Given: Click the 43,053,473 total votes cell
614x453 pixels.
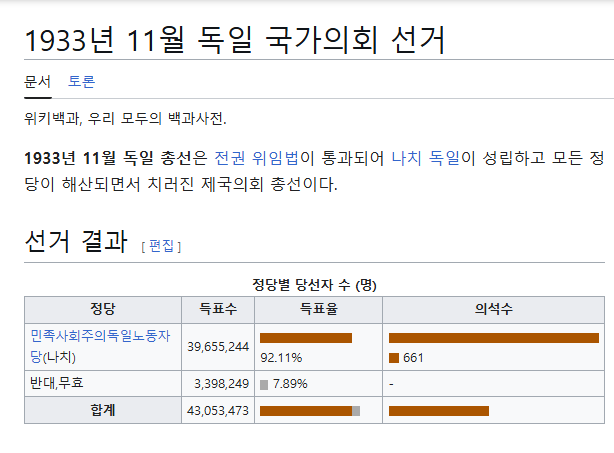Looking at the screenshot, I should [x=217, y=410].
